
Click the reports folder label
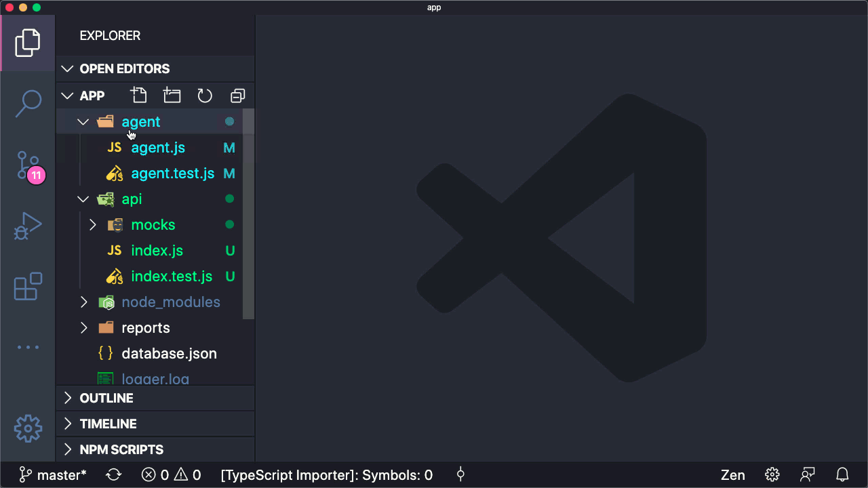[x=146, y=328]
